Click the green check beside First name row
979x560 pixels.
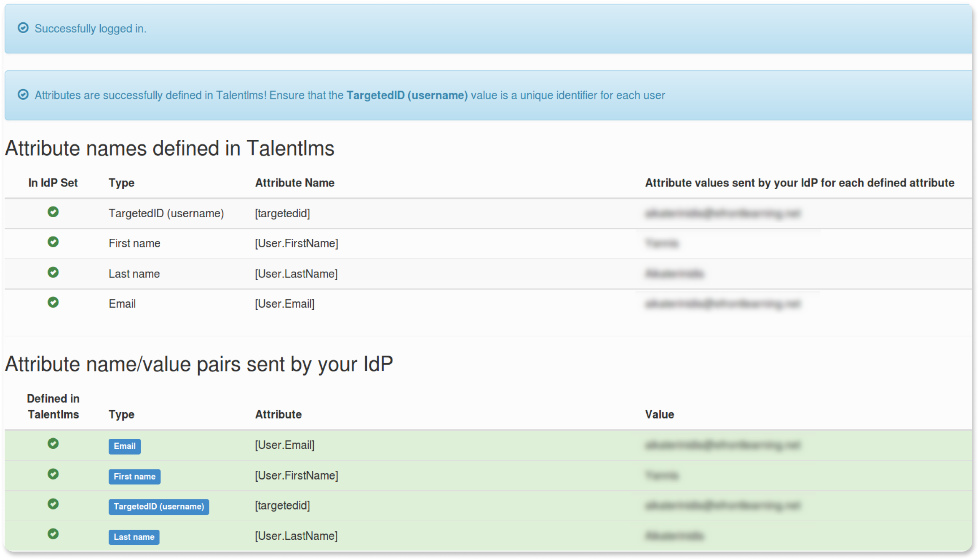(x=53, y=243)
